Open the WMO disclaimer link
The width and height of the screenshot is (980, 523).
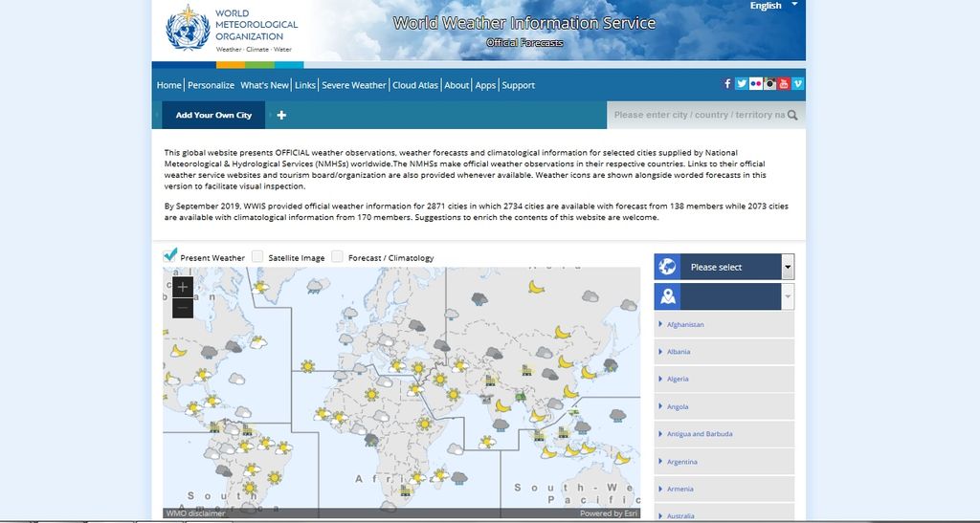click(x=195, y=513)
